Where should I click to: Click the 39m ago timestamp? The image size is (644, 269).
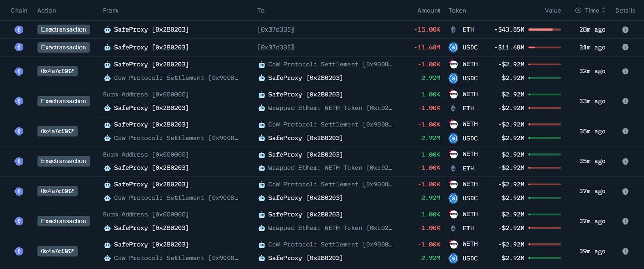coord(592,251)
